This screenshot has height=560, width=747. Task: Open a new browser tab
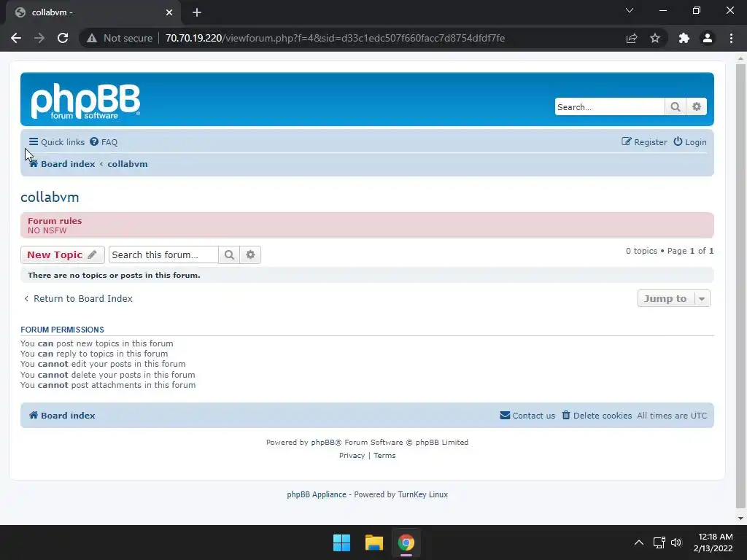coord(197,12)
